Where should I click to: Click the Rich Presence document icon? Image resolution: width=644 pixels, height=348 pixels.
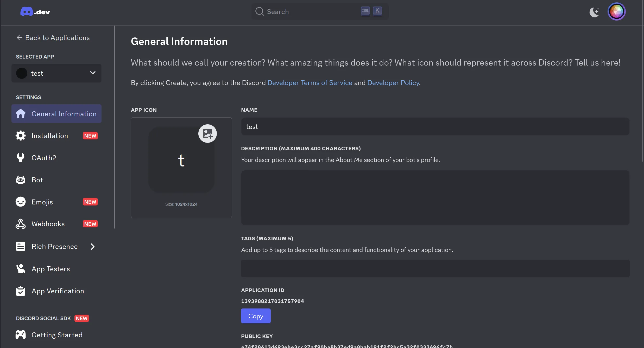point(21,246)
